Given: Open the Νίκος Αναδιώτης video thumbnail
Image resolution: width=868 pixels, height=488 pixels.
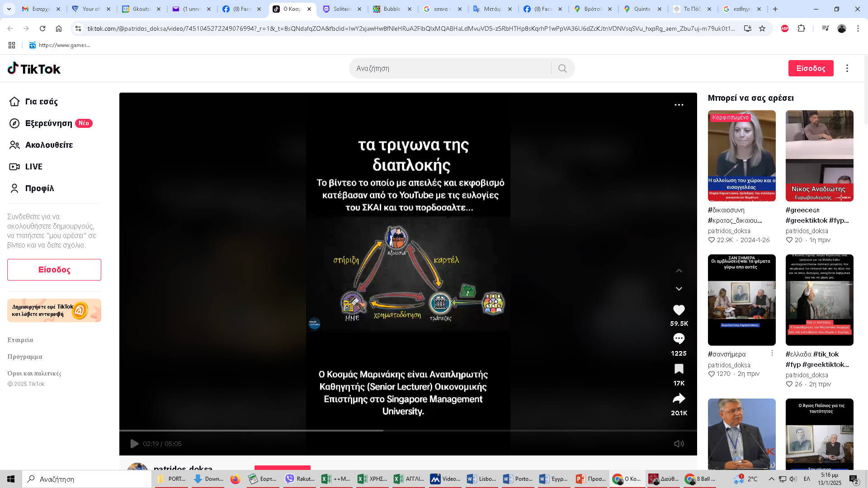Looking at the screenshot, I should point(819,156).
